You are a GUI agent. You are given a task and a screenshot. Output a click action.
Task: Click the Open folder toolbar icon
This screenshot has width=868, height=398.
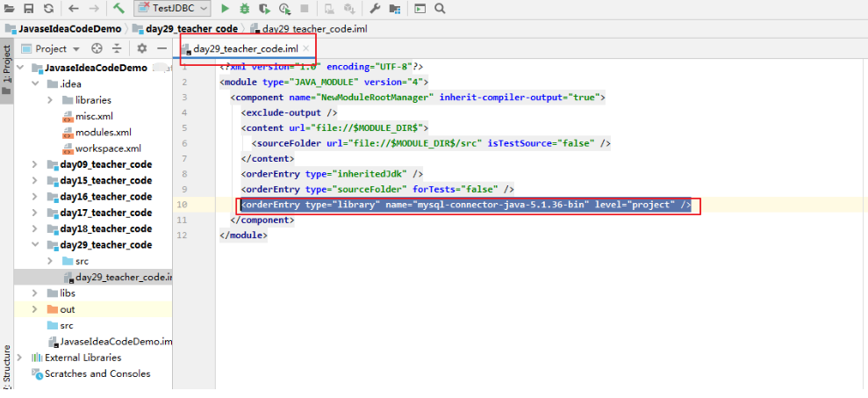(10, 8)
